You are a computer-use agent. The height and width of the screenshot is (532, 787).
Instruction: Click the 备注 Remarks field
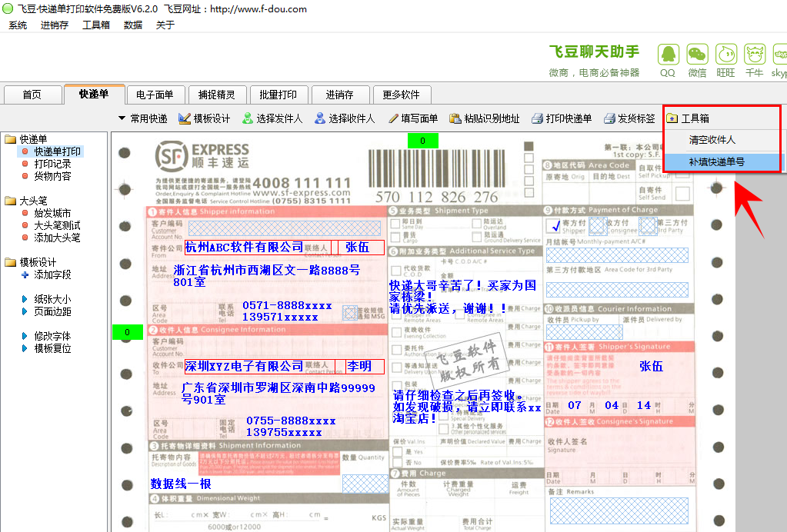[619, 511]
